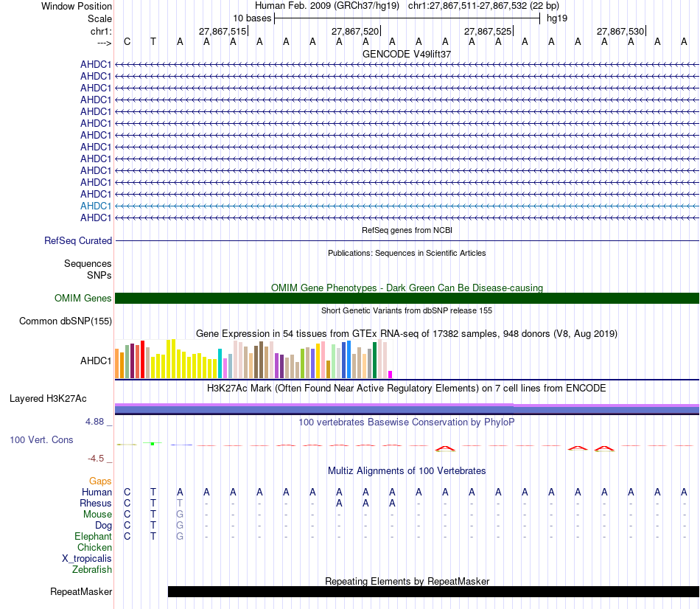Screen dimensions: 700x609
Task: Select the Rhesus alignment row label
Action: point(96,503)
